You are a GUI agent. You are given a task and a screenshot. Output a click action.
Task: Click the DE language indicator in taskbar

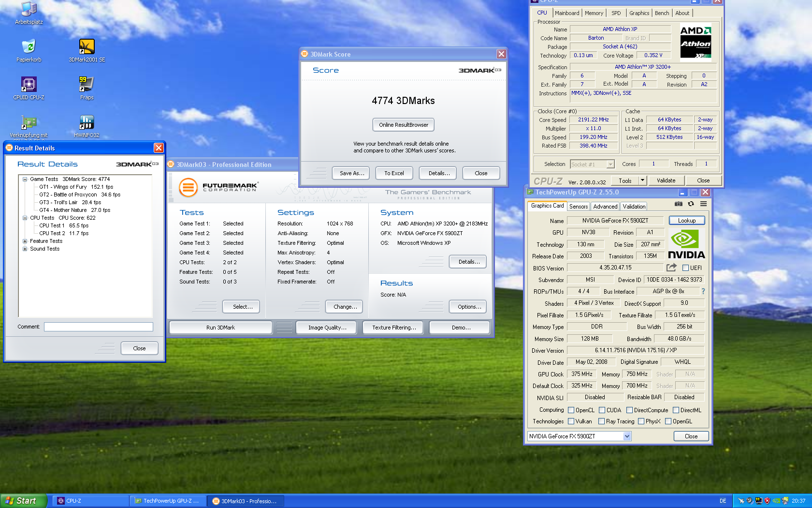(723, 501)
